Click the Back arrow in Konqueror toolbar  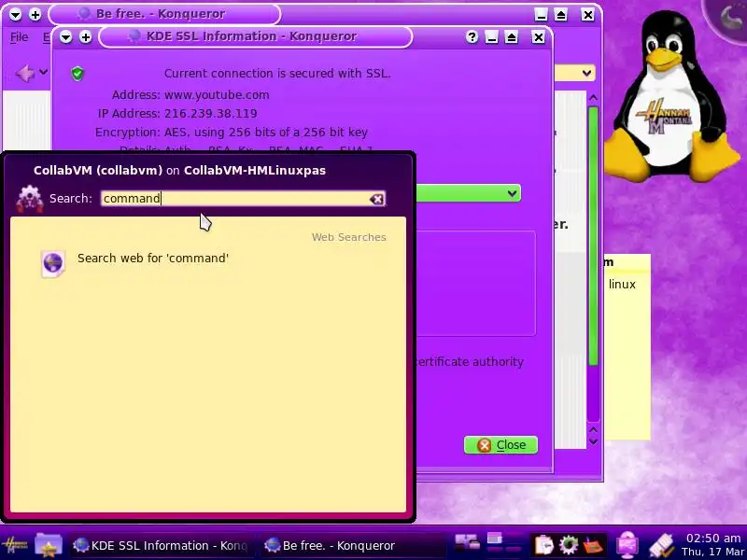[25, 73]
